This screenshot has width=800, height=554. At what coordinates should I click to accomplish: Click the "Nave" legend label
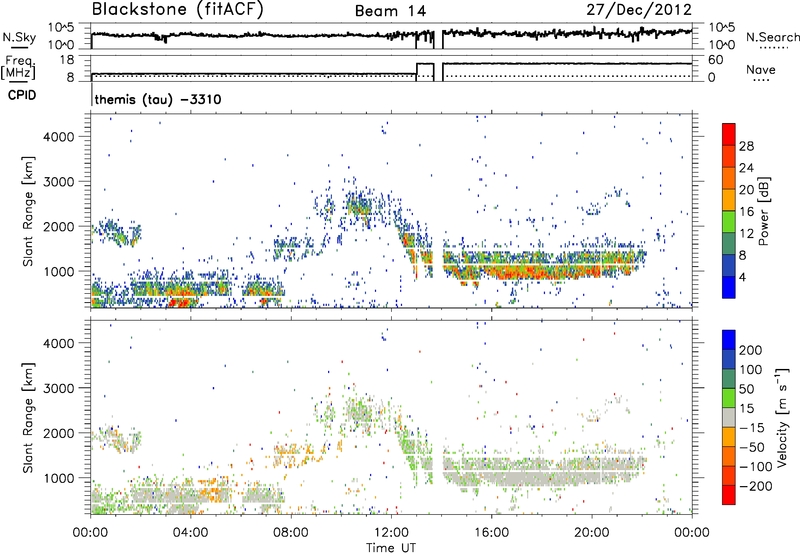pos(761,69)
